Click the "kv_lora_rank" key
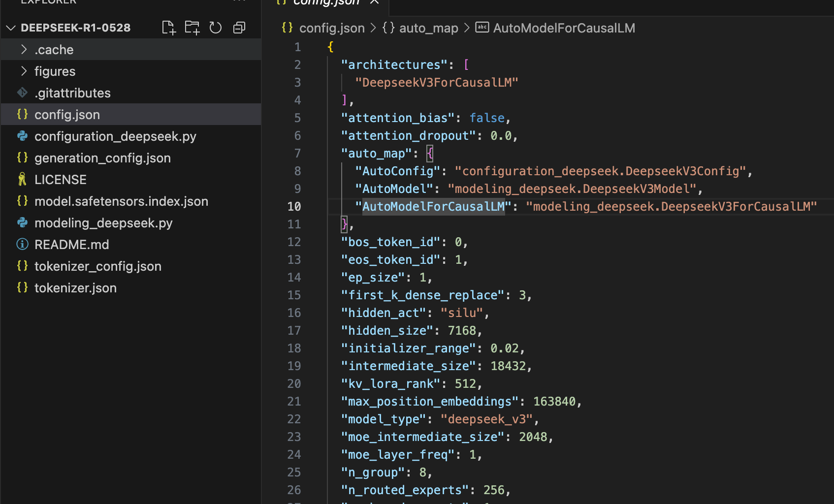Image resolution: width=834 pixels, height=504 pixels. click(391, 384)
